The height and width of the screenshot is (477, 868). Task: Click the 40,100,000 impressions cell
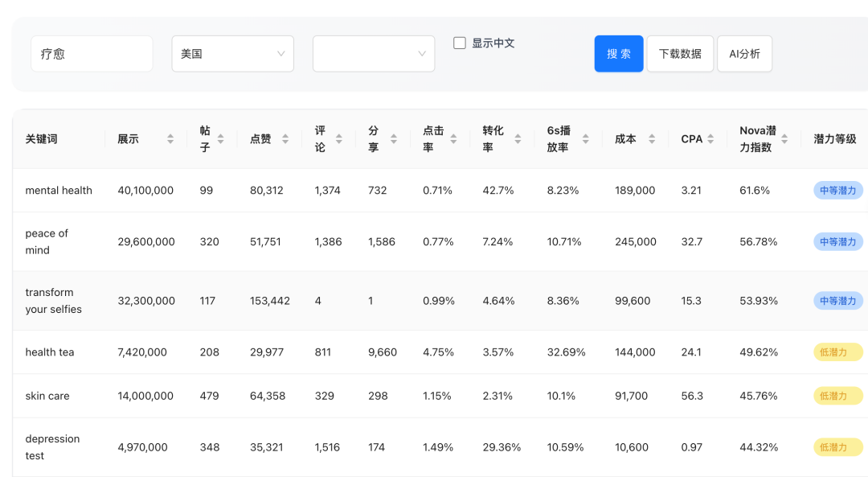pos(145,190)
